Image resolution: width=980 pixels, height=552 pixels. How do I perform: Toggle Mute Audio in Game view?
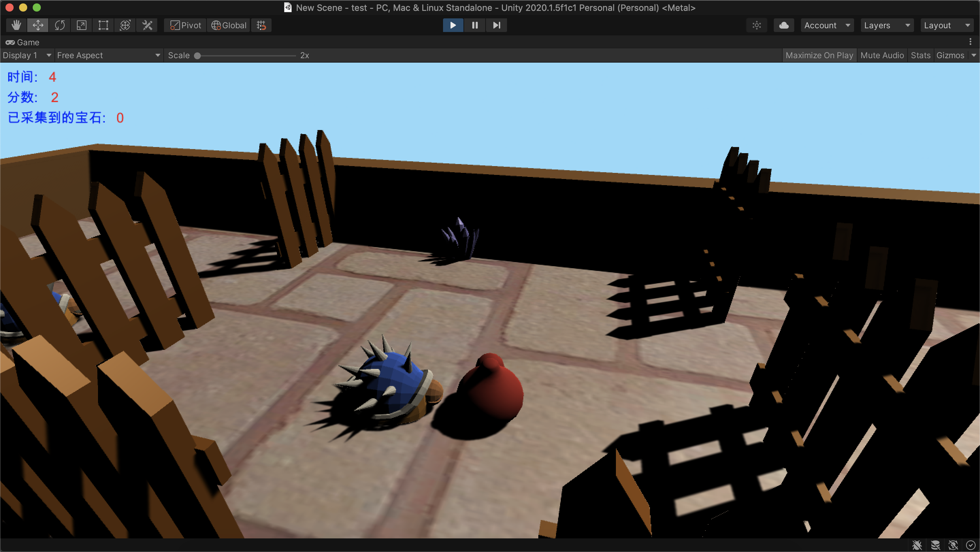click(x=882, y=55)
